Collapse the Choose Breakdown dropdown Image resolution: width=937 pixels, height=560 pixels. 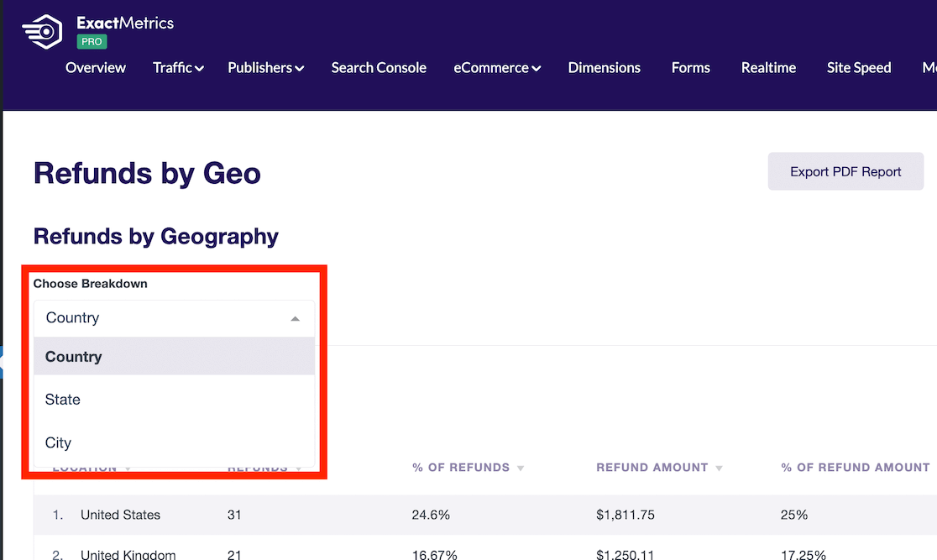295,318
